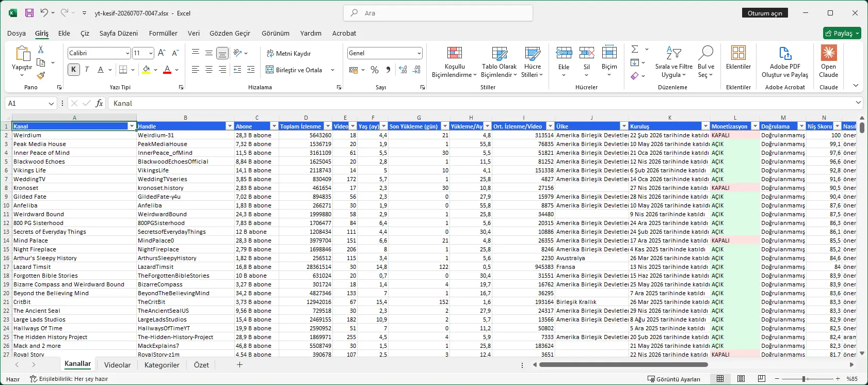Screen dimensions: 868x385
Task: Click the Paylaş share button
Action: 842,33
